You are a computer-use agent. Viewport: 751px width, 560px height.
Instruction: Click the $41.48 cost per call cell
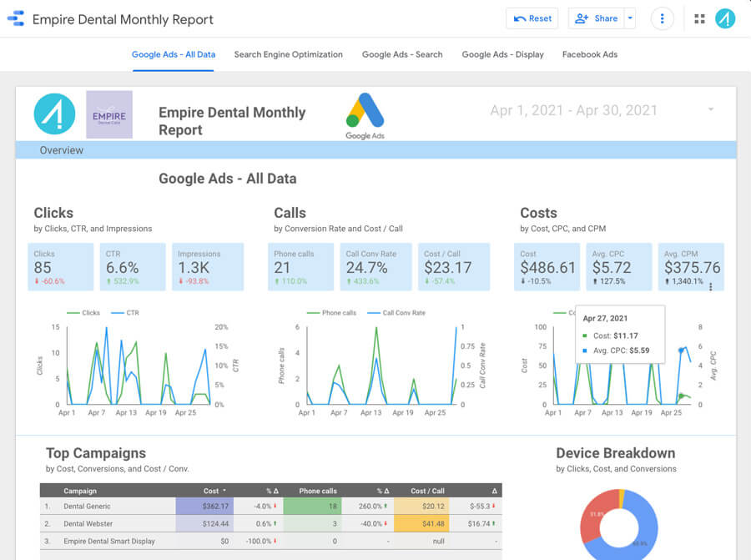point(421,523)
